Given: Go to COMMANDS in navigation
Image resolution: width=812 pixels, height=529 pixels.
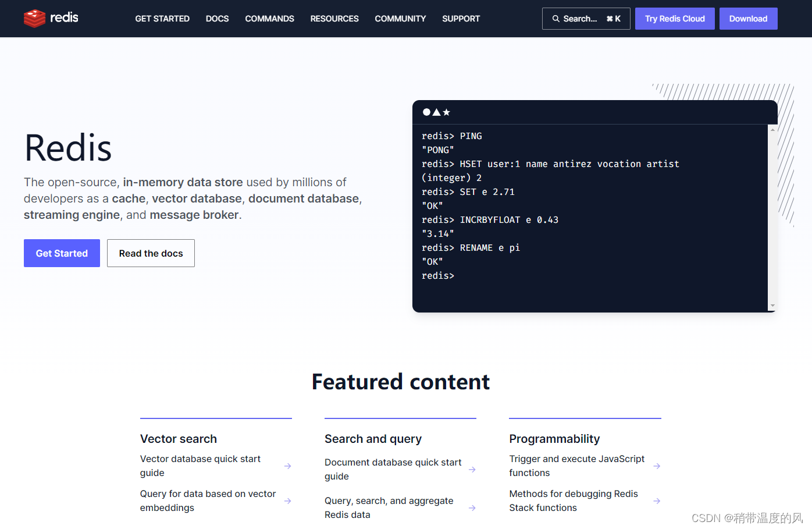Looking at the screenshot, I should coord(269,19).
